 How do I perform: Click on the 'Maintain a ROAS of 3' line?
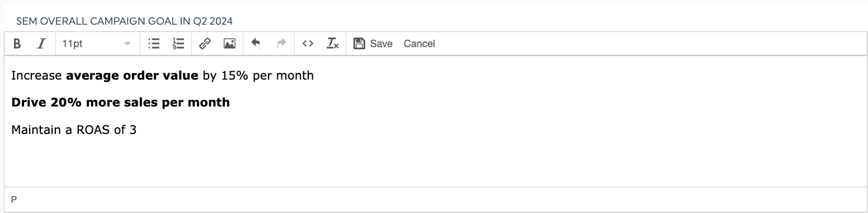pos(74,130)
